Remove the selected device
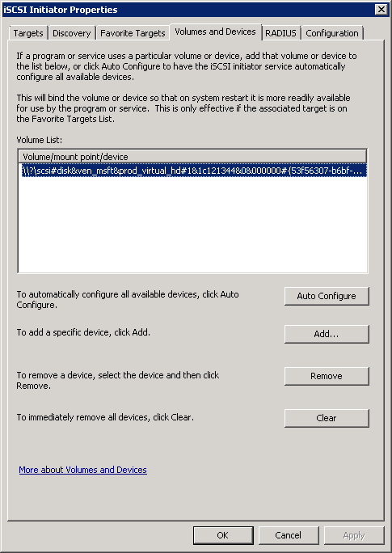This screenshot has height=553, width=392. [327, 376]
